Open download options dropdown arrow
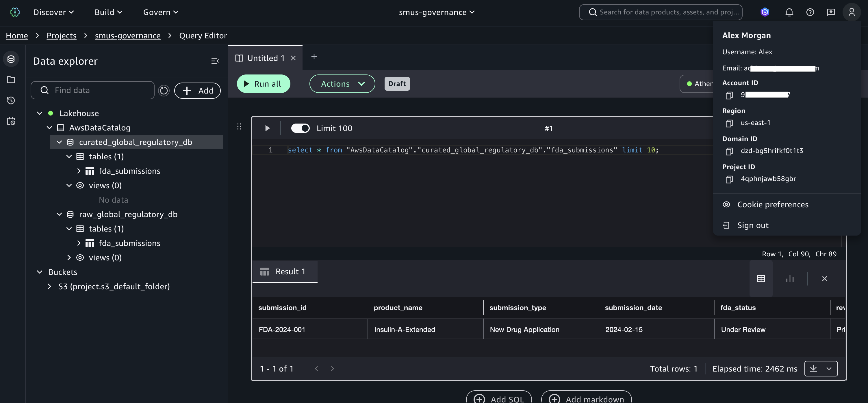The width and height of the screenshot is (868, 403). click(x=829, y=369)
